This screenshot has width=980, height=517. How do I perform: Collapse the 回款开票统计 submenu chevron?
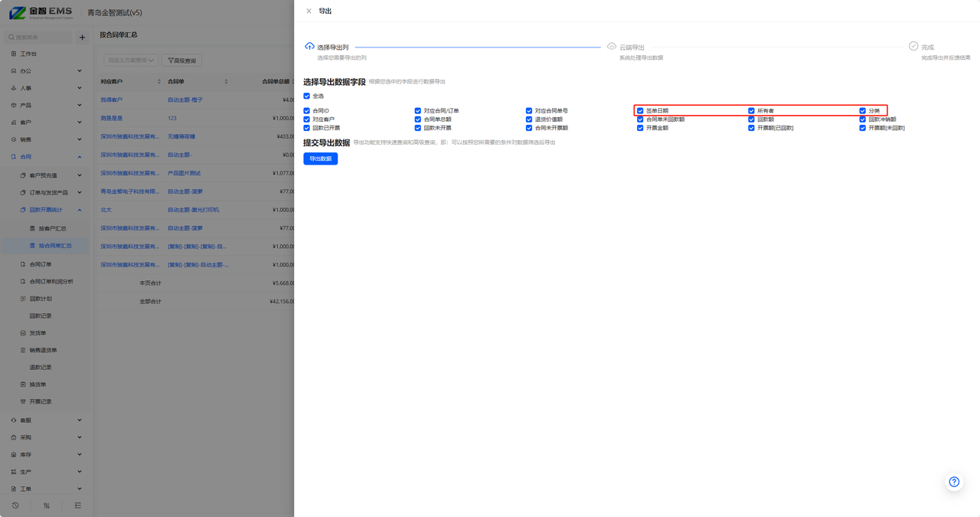tap(80, 210)
